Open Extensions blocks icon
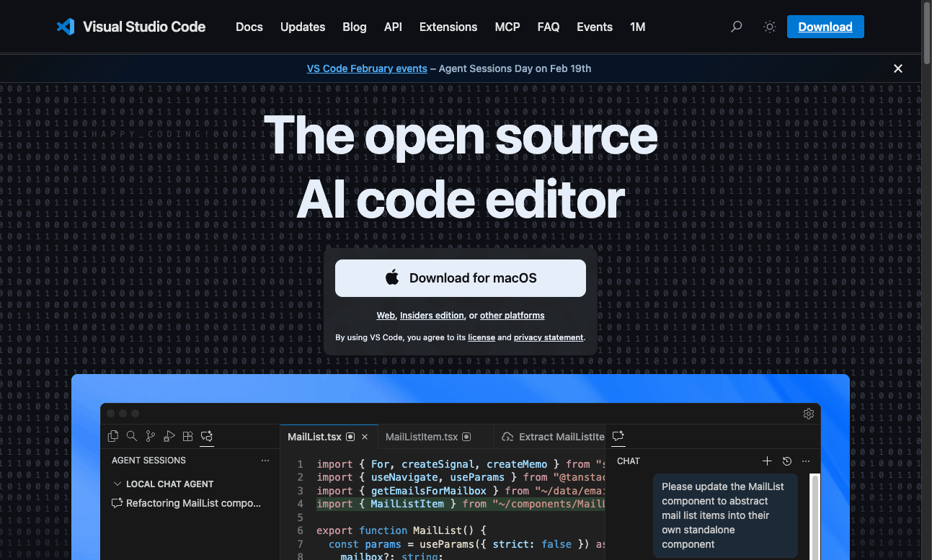 [x=187, y=436]
